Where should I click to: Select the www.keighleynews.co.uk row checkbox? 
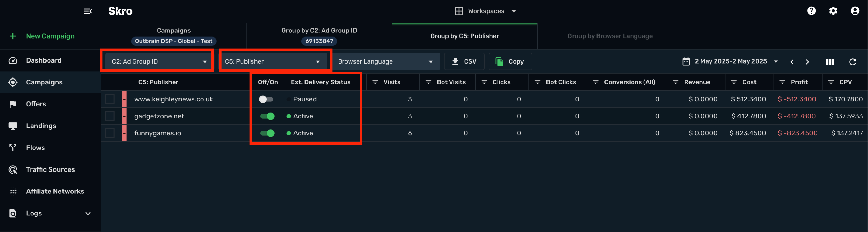point(110,99)
